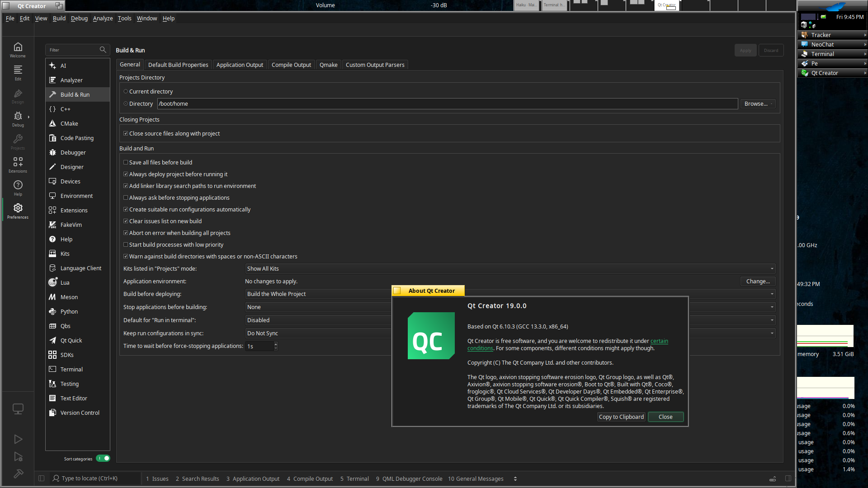The image size is (868, 488).
Task: Switch to Default Build Properties tab
Action: pyautogui.click(x=178, y=65)
